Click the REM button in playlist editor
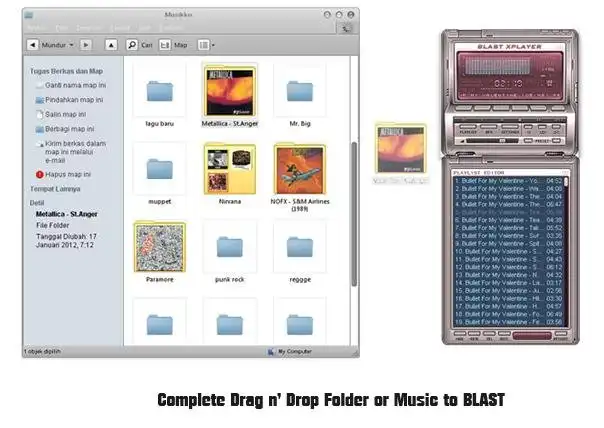The height and width of the screenshot is (428, 604). pos(474,335)
